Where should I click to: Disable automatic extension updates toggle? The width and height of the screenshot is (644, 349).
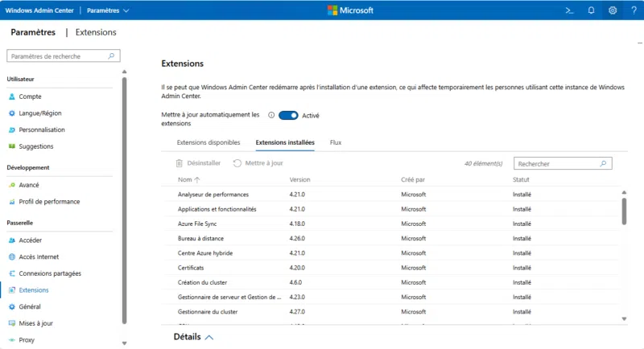[288, 115]
